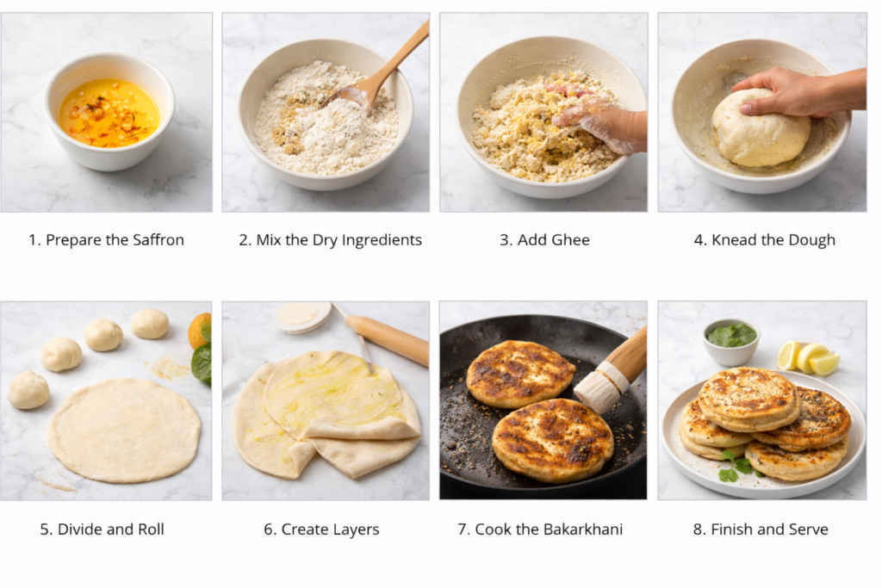This screenshot has height=588, width=882.
Task: Click the dry ingredients mixing bowl image
Action: point(326,113)
